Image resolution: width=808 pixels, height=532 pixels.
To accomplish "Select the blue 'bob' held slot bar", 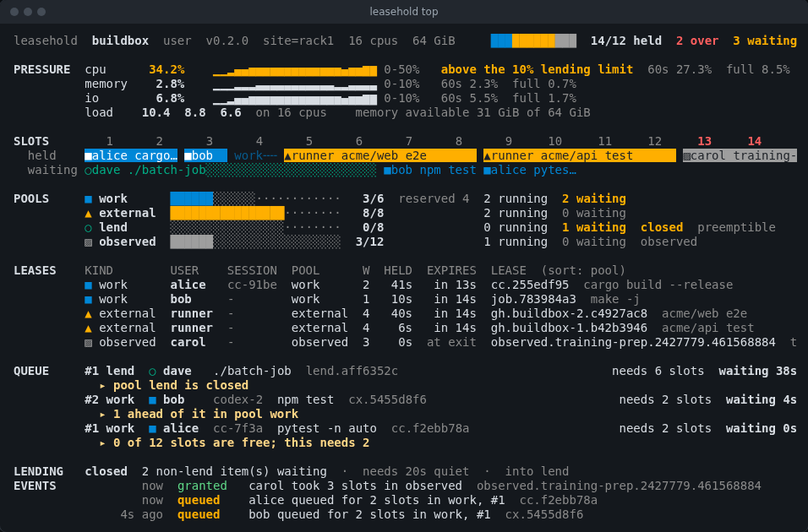I will coord(205,155).
